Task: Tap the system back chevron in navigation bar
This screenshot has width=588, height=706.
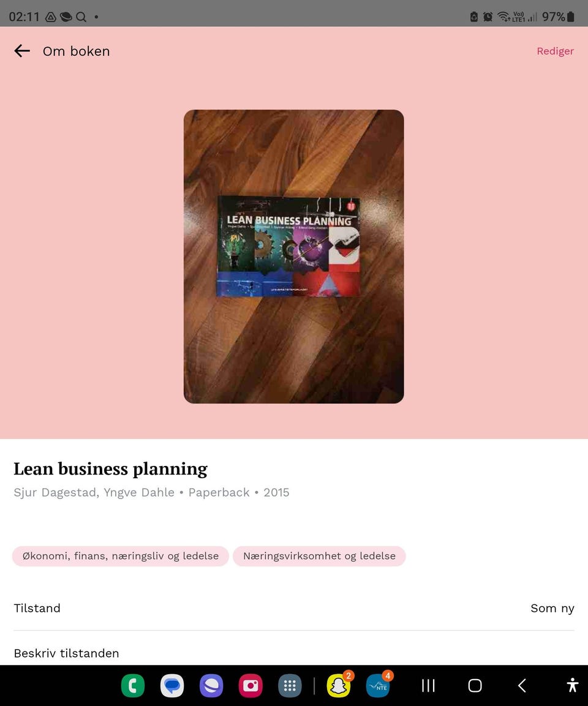Action: pyautogui.click(x=522, y=685)
